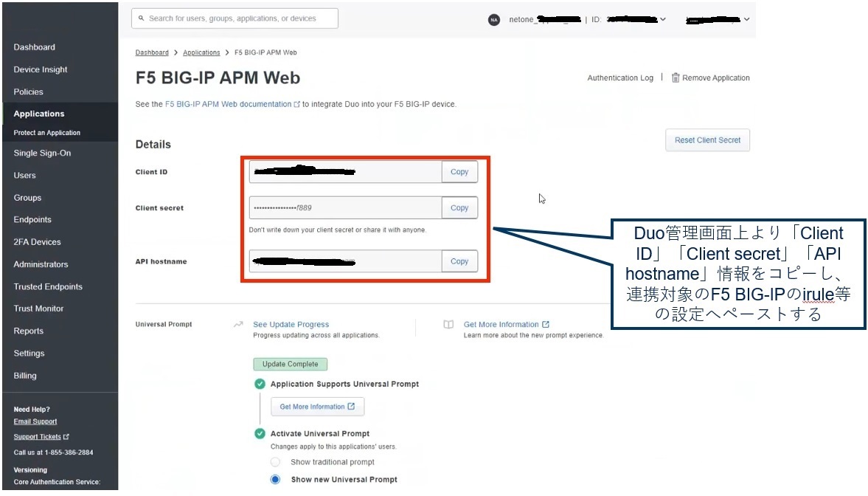Copy the Client ID value
Viewport: 868px width, 496px height.
459,172
